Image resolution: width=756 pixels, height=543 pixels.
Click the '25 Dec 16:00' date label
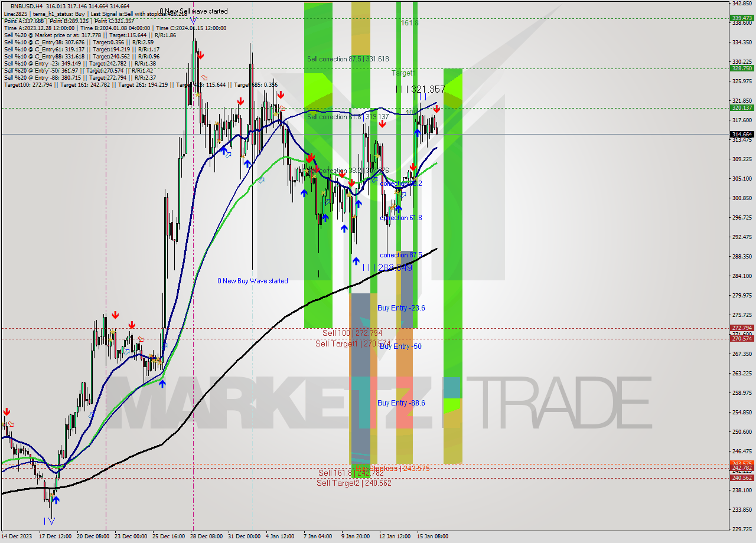point(168,537)
